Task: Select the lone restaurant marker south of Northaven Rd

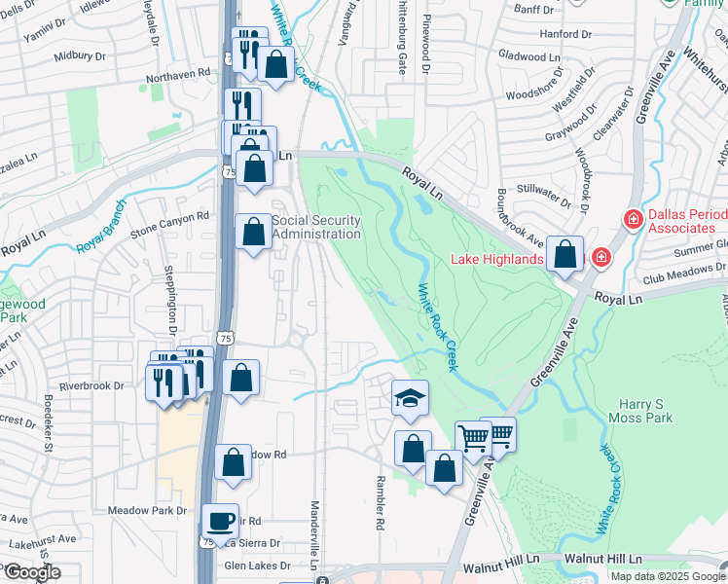Action: click(x=242, y=106)
